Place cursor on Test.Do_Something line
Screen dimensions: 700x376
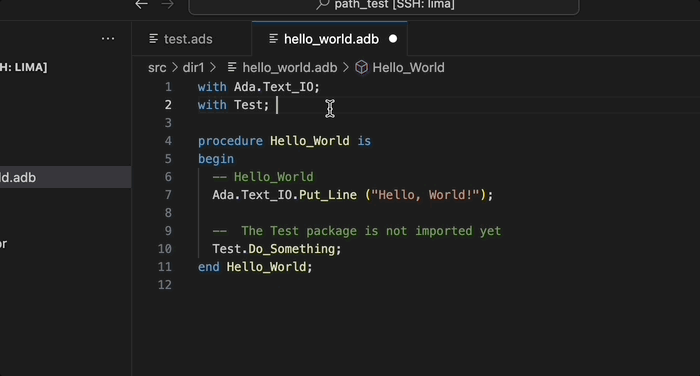(277, 249)
